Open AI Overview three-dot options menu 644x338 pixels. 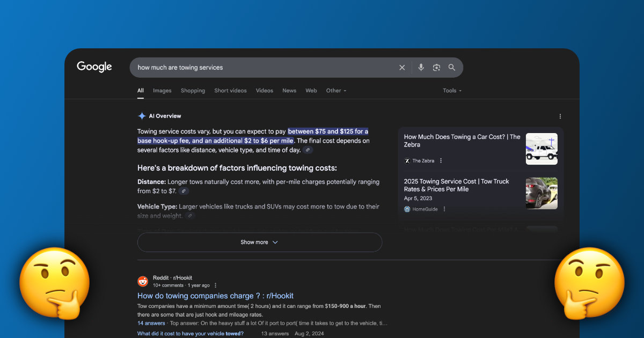(560, 116)
